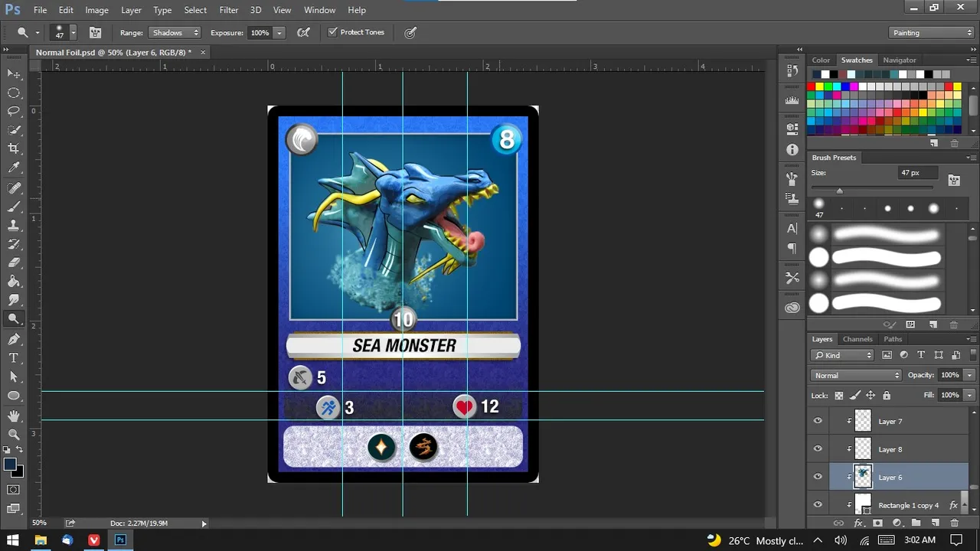Image resolution: width=980 pixels, height=551 pixels.
Task: Open the Layers panel flyout menu
Action: 972,339
